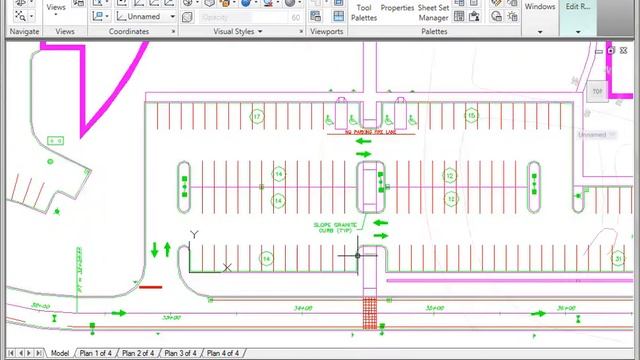
Task: Open the Properties palette
Action: click(x=397, y=8)
